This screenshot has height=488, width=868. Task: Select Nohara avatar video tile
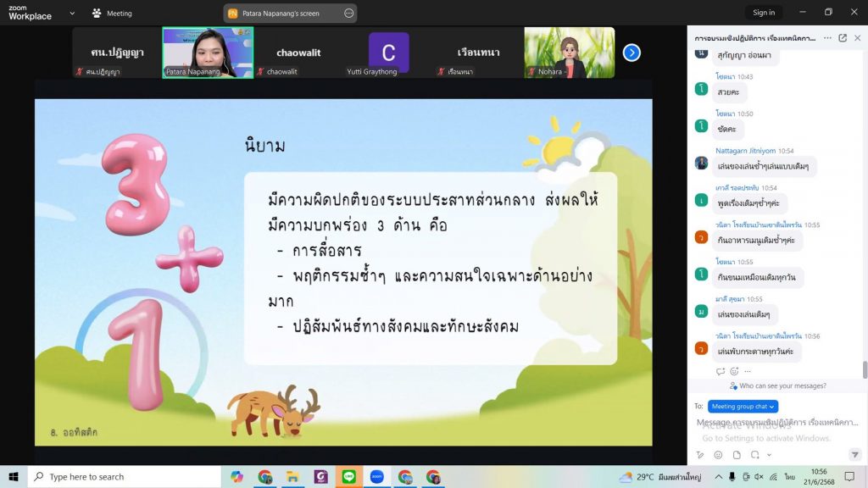569,53
